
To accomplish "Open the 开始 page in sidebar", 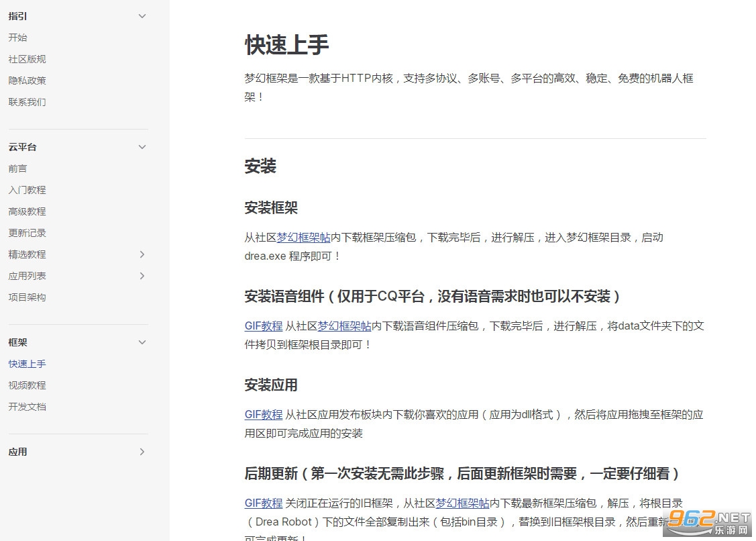I will click(x=18, y=38).
